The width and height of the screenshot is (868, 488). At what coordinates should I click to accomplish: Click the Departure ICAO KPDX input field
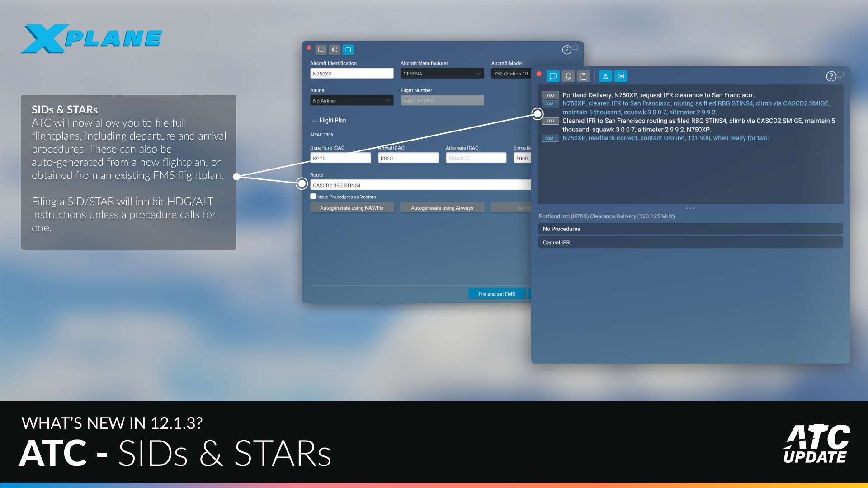point(340,157)
